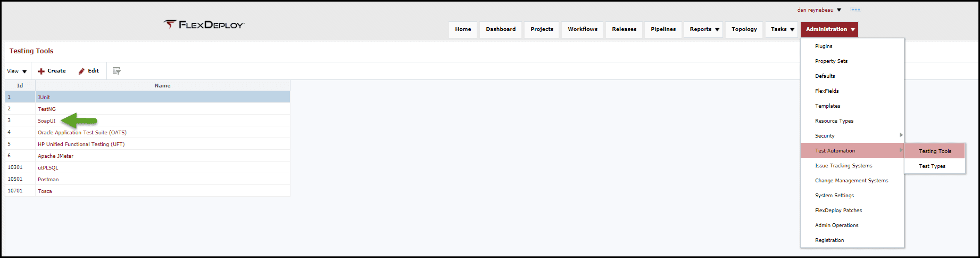Click the Detach table icon in toolbar
The image size is (980, 258).
pos(117,71)
